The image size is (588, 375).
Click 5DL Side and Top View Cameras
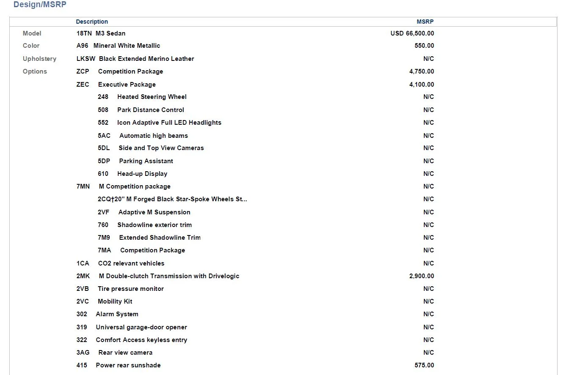point(151,148)
